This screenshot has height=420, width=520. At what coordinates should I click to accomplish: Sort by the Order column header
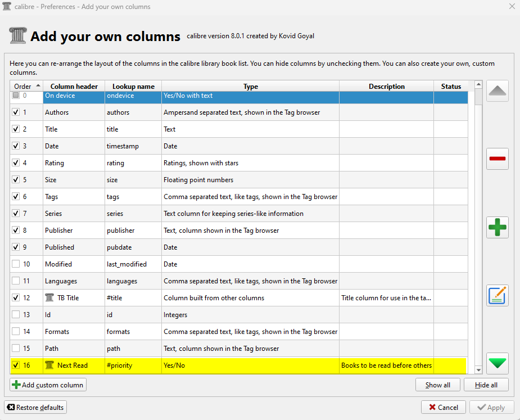[x=26, y=86]
